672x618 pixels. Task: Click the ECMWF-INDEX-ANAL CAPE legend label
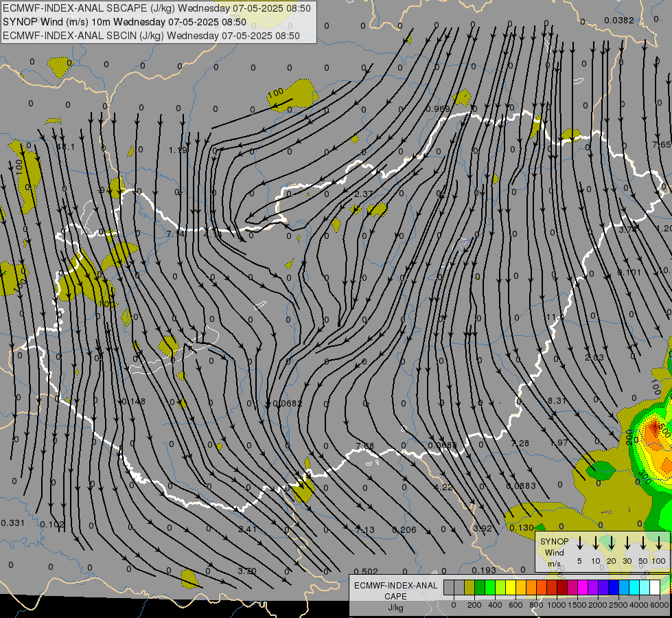(395, 591)
